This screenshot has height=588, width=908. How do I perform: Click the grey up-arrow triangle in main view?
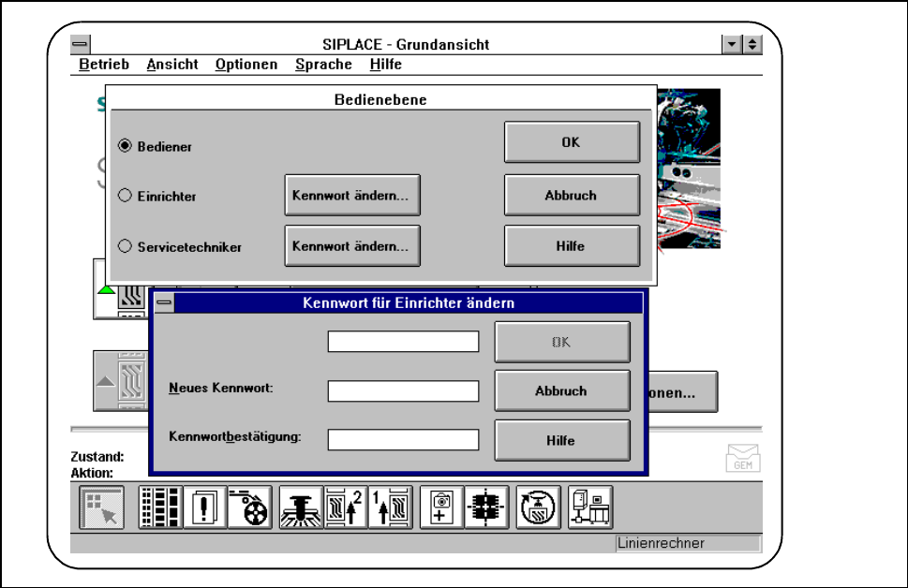click(x=105, y=381)
